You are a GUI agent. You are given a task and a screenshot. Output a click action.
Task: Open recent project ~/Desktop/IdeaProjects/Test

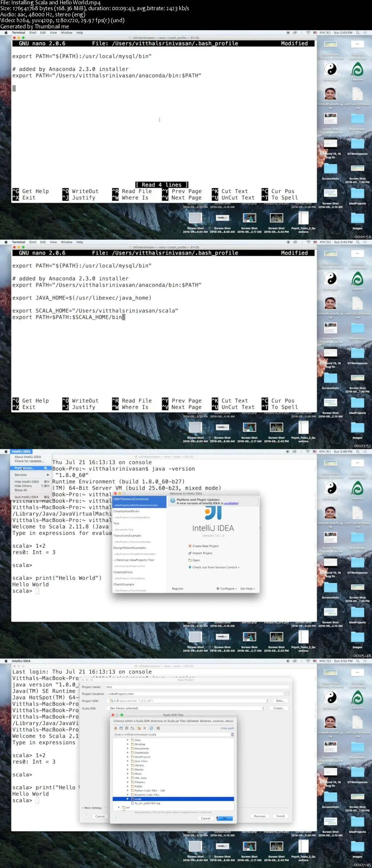click(x=139, y=563)
